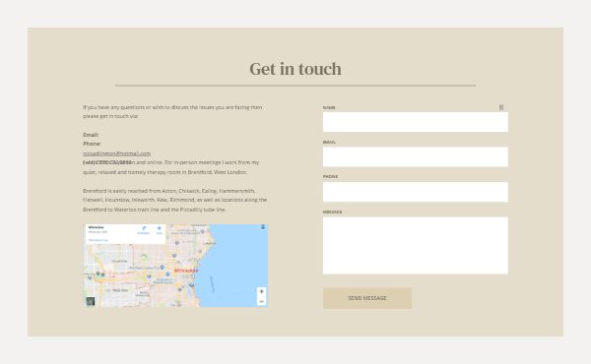The image size is (591, 364).
Task: Open the email address link
Action: tap(117, 153)
